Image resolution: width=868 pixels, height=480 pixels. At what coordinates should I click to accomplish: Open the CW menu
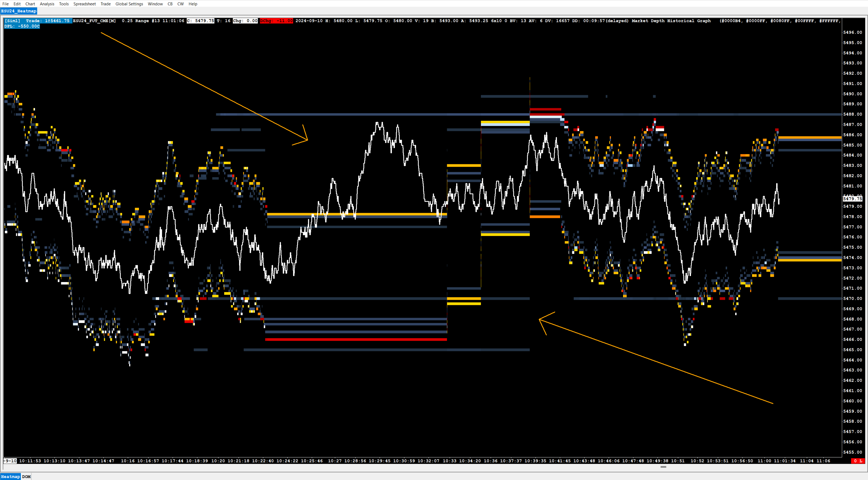coord(180,4)
